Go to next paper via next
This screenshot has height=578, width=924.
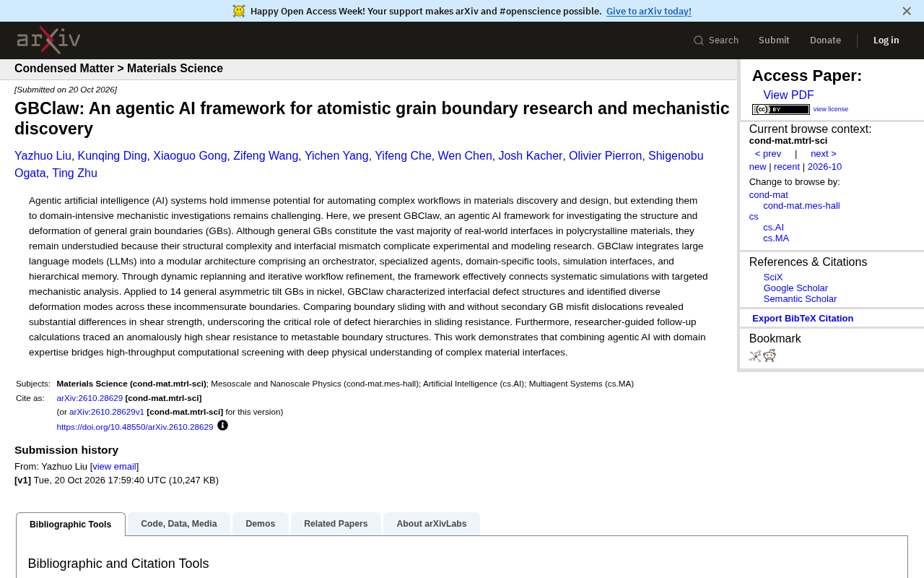pos(824,154)
